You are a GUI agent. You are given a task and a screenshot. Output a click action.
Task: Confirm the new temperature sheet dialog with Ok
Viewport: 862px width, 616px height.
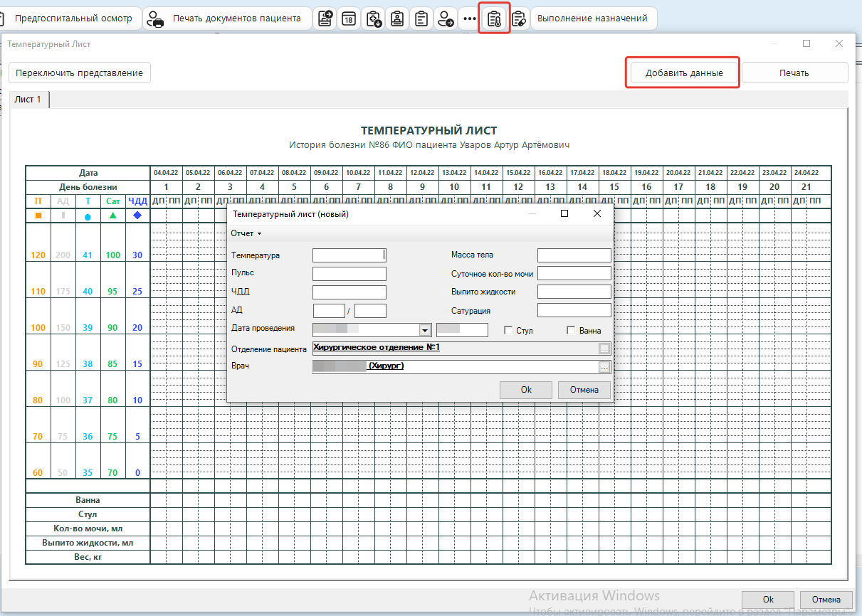[x=526, y=390]
